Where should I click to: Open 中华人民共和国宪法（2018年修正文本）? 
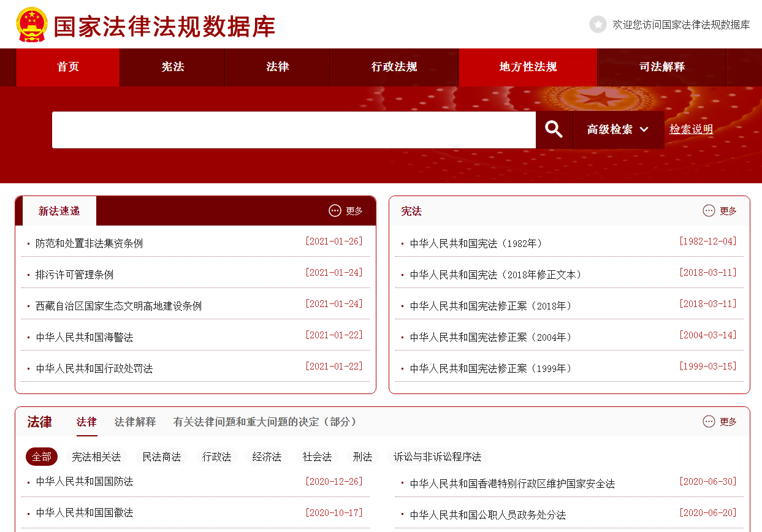[x=496, y=275]
